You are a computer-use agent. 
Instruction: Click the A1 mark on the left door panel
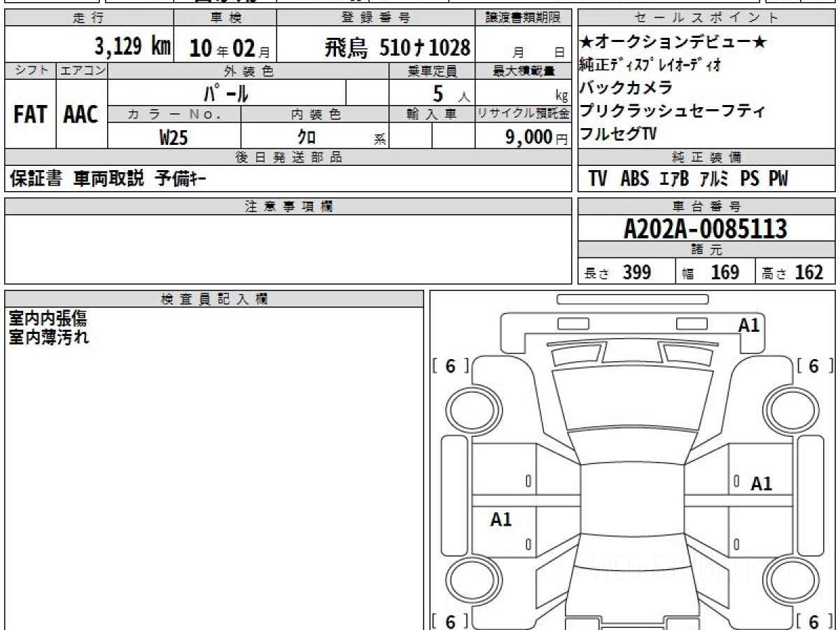coord(500,519)
